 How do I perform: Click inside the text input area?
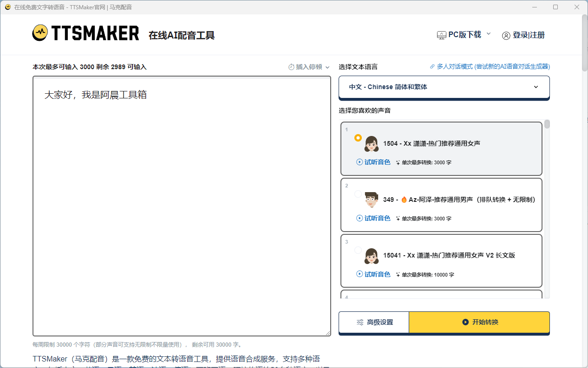pos(182,206)
